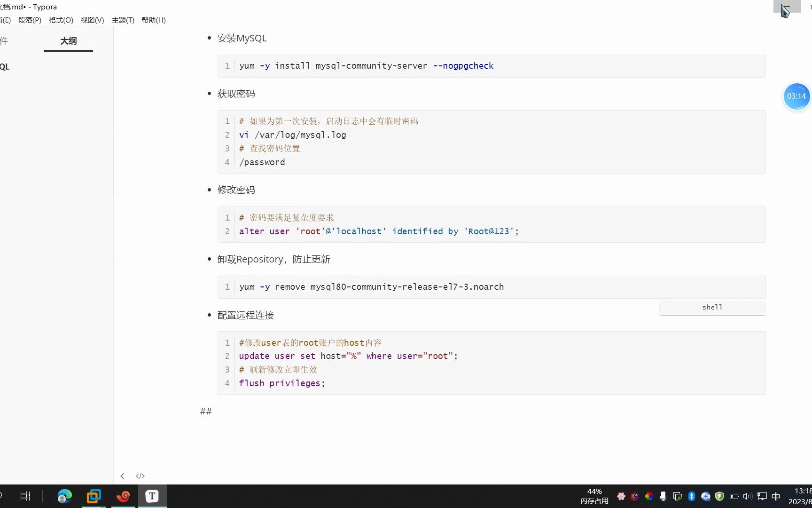Viewport: 812px width, 508px height.
Task: Open the 段落(P) menu
Action: [29, 20]
